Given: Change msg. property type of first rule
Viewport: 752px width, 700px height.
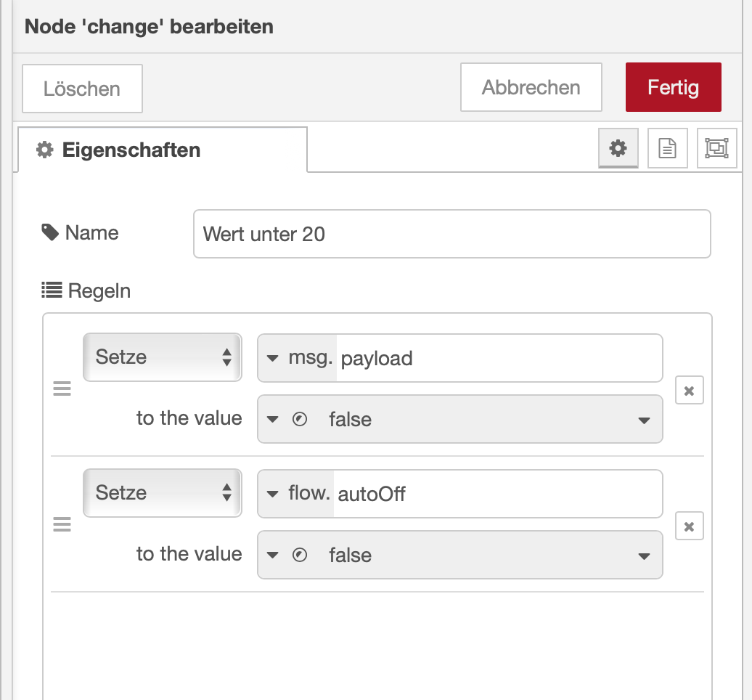Looking at the screenshot, I should pyautogui.click(x=298, y=358).
